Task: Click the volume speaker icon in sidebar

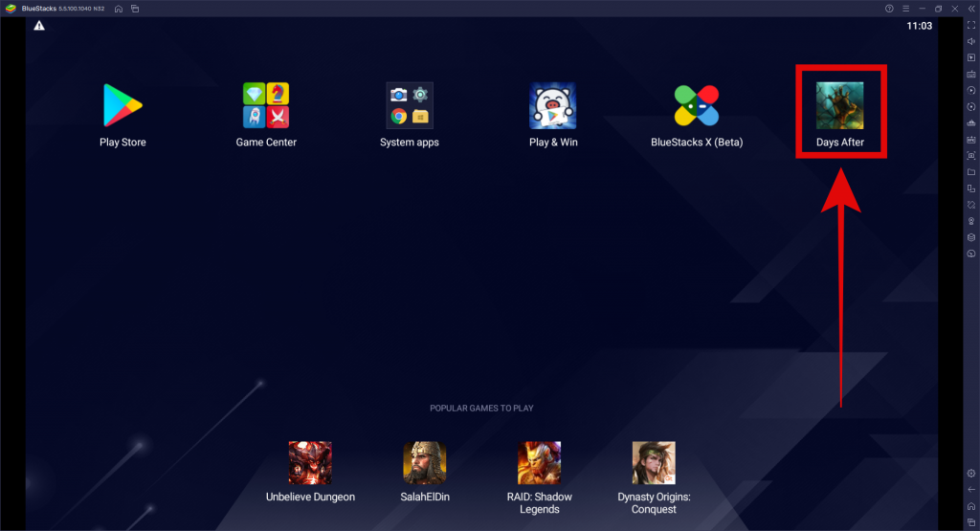Action: (971, 41)
